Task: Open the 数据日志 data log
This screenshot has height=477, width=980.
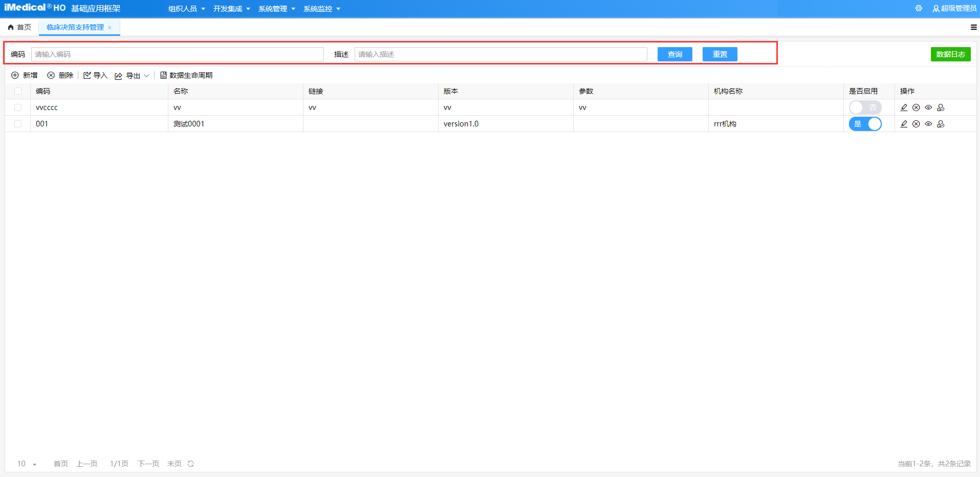Action: 950,54
